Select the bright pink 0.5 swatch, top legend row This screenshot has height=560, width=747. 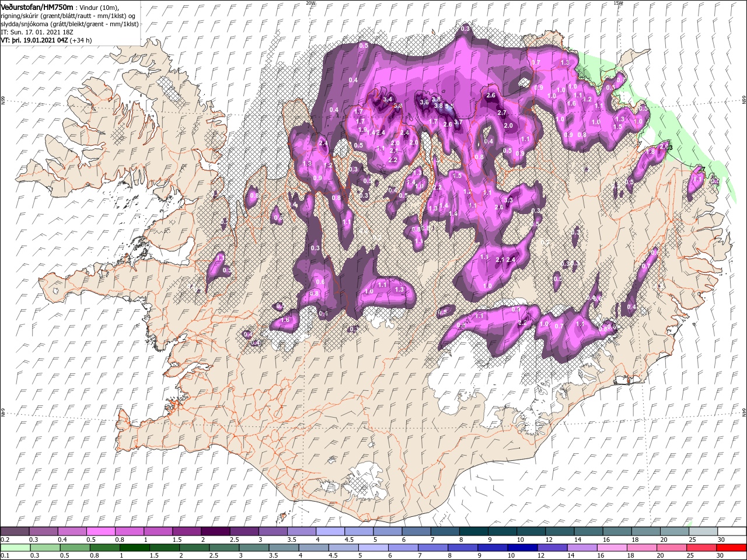pyautogui.click(x=101, y=531)
